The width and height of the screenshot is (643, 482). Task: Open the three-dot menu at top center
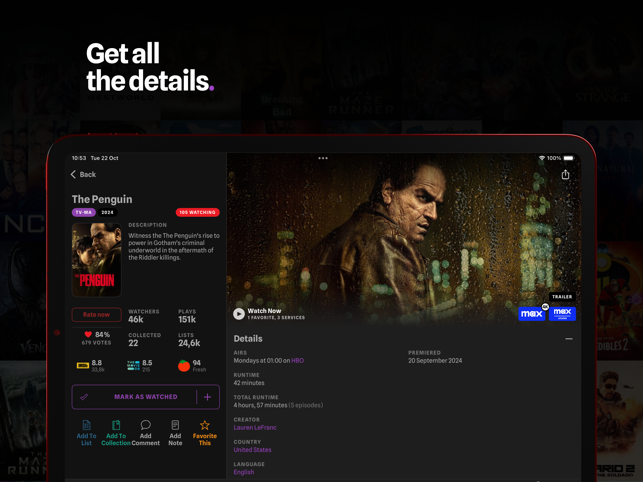coord(323,158)
